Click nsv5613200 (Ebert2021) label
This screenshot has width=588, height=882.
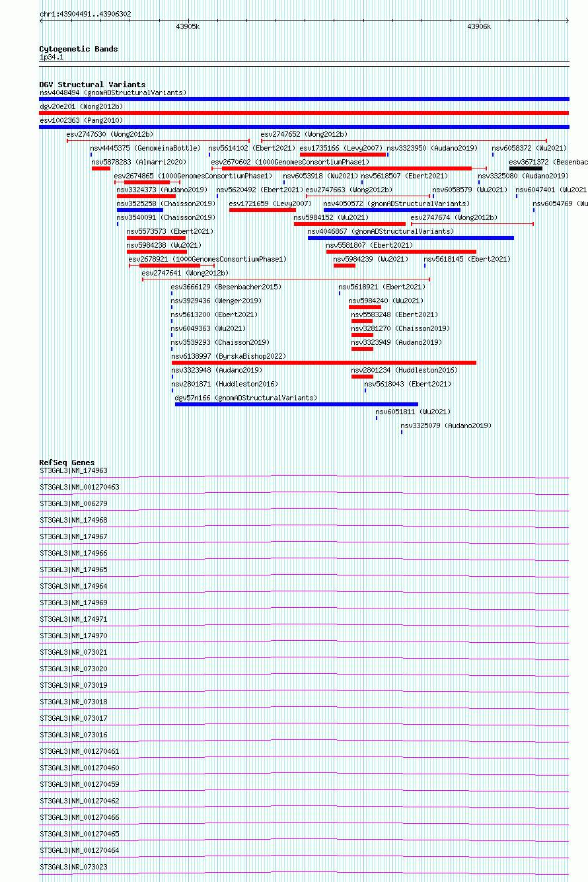(x=215, y=314)
